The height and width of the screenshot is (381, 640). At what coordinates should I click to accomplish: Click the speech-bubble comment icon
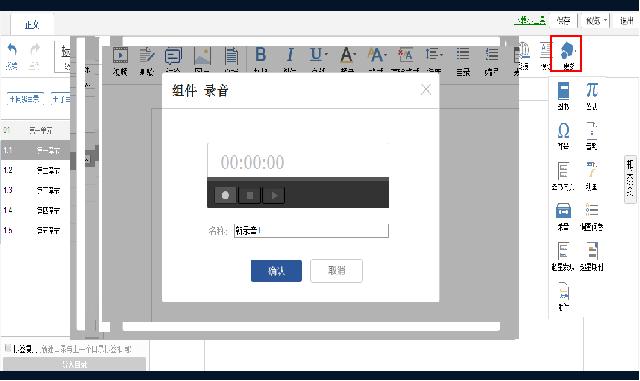click(173, 56)
